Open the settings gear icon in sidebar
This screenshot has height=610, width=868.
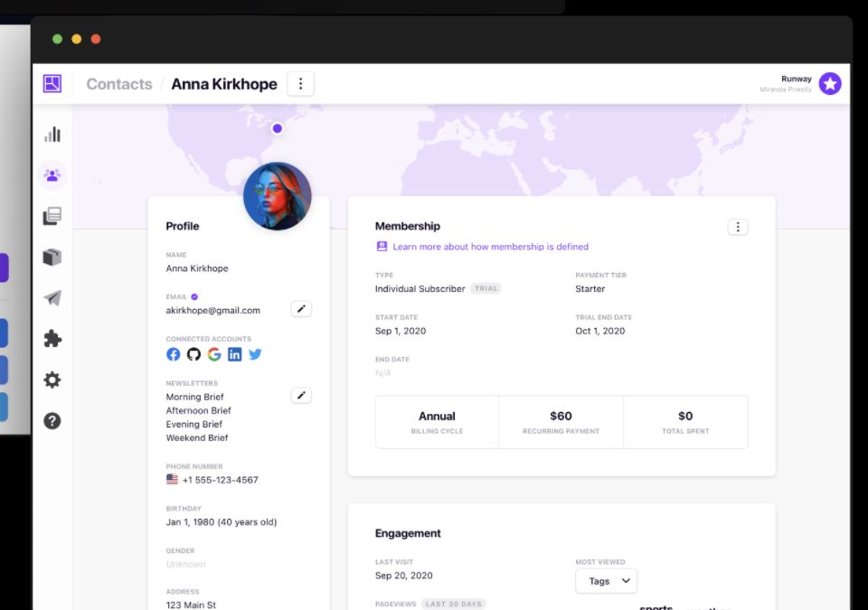52,380
